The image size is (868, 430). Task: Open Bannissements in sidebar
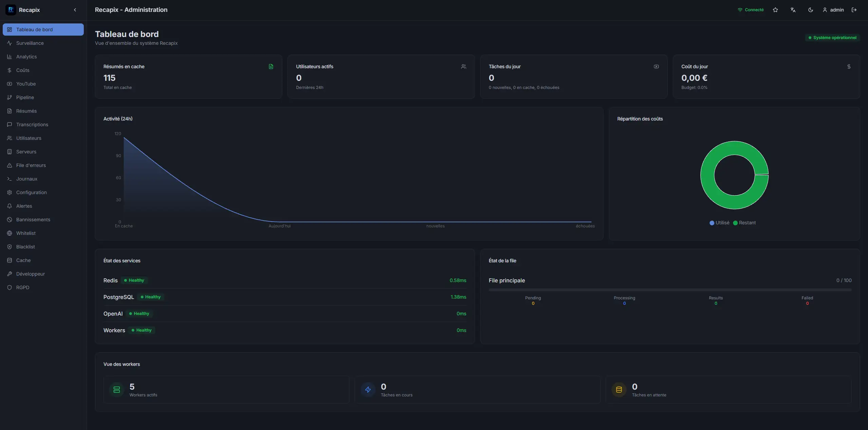click(x=33, y=220)
